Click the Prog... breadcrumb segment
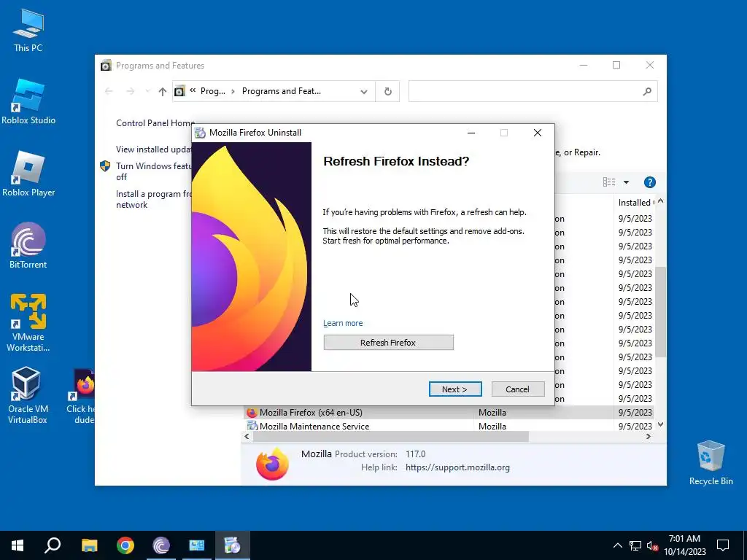The width and height of the screenshot is (747, 560). pos(212,91)
